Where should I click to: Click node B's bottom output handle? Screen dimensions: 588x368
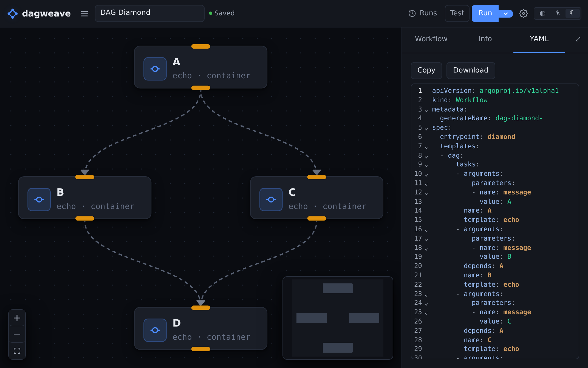point(85,218)
